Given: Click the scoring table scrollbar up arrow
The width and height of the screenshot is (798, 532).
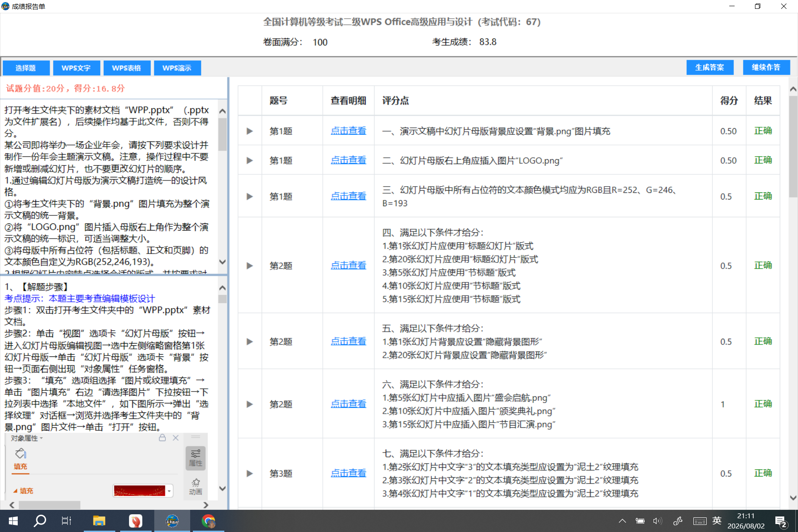Looking at the screenshot, I should coord(793,90).
